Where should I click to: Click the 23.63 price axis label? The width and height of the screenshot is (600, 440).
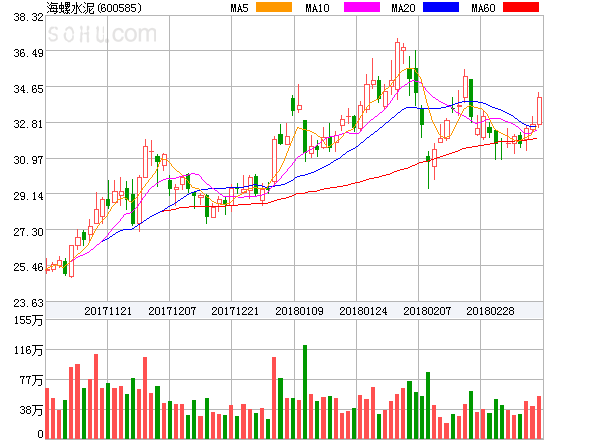coord(28,303)
